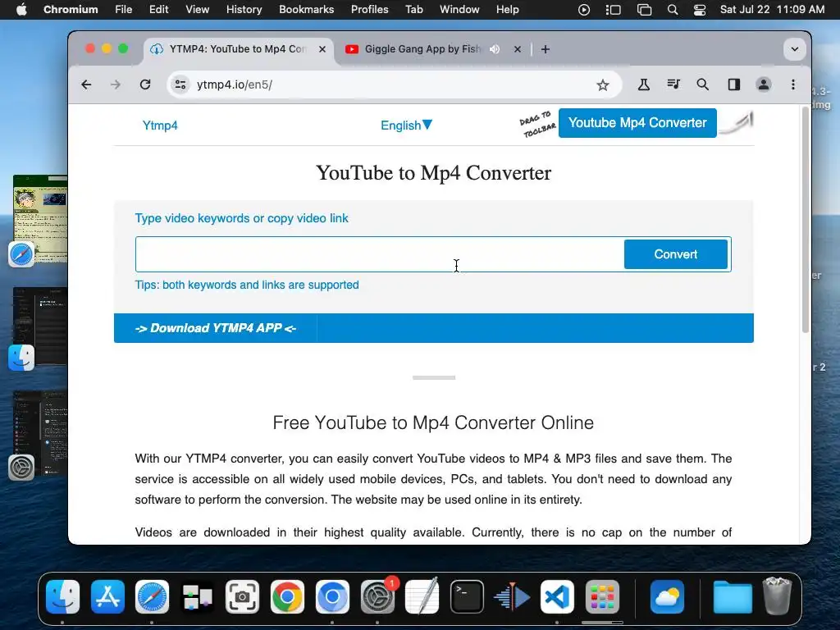
Task: Open Spotlight search in menu bar
Action: pyautogui.click(x=673, y=10)
